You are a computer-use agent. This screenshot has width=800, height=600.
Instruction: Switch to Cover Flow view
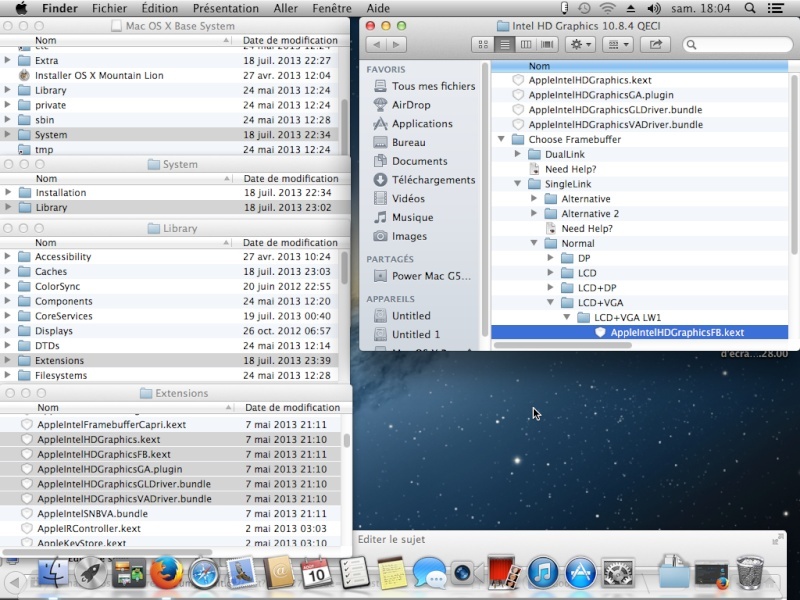(547, 44)
